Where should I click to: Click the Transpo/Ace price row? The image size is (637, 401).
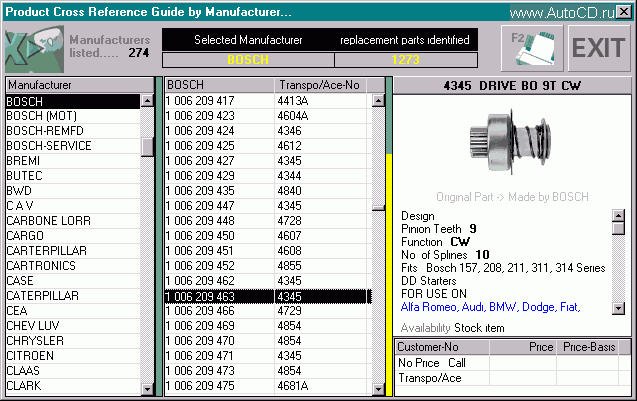(x=512, y=378)
